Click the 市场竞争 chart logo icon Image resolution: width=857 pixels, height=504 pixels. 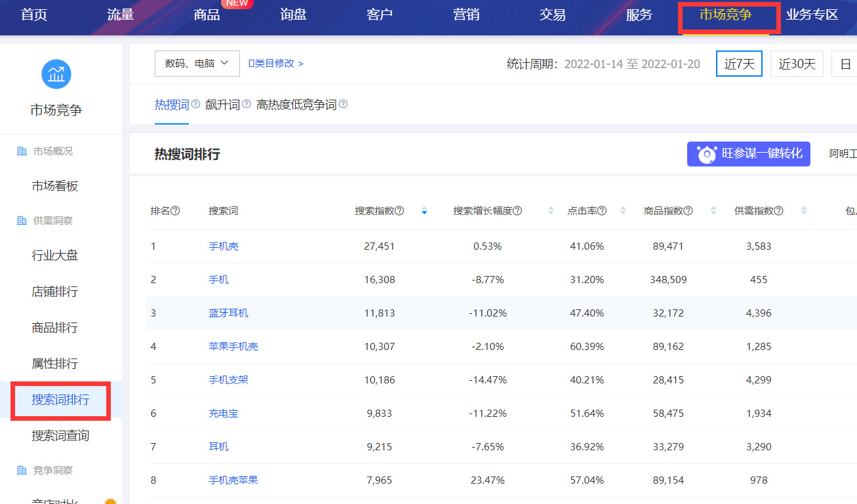(x=56, y=74)
